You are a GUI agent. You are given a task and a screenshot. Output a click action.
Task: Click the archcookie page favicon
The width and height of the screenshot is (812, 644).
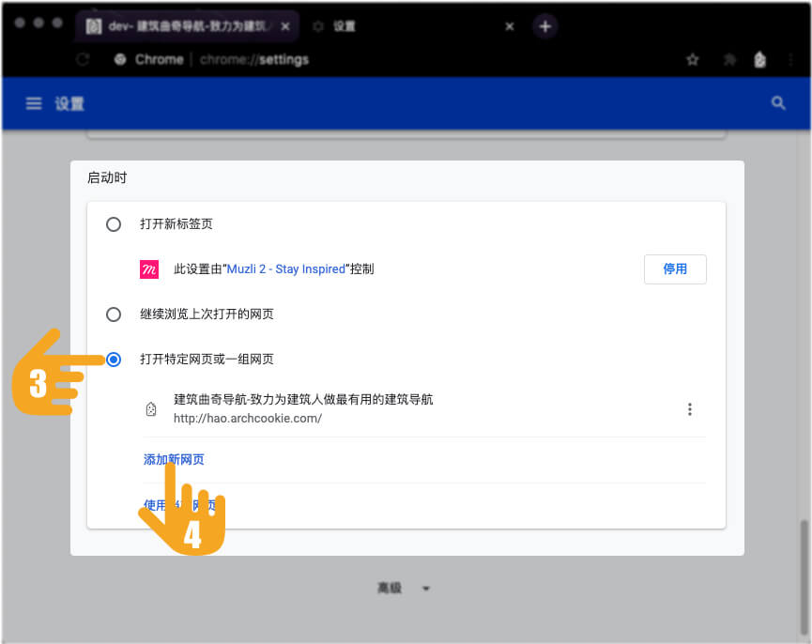click(151, 409)
